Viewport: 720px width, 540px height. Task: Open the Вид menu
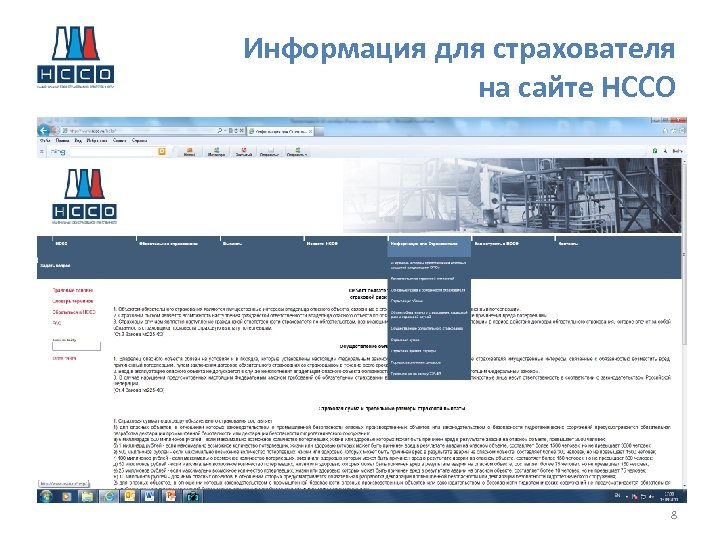[78, 141]
